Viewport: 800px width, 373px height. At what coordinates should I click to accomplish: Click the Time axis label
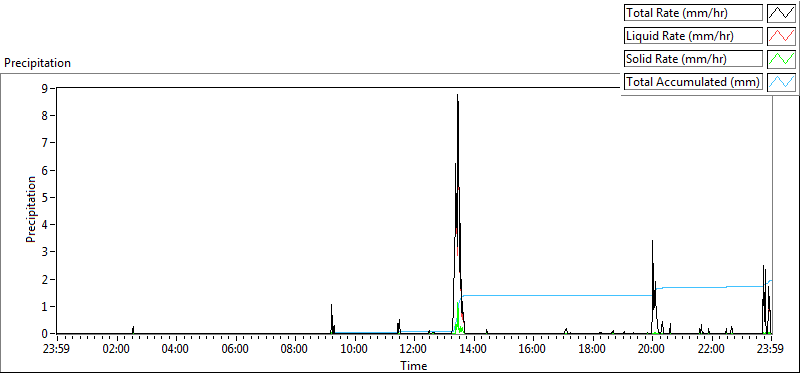[413, 365]
